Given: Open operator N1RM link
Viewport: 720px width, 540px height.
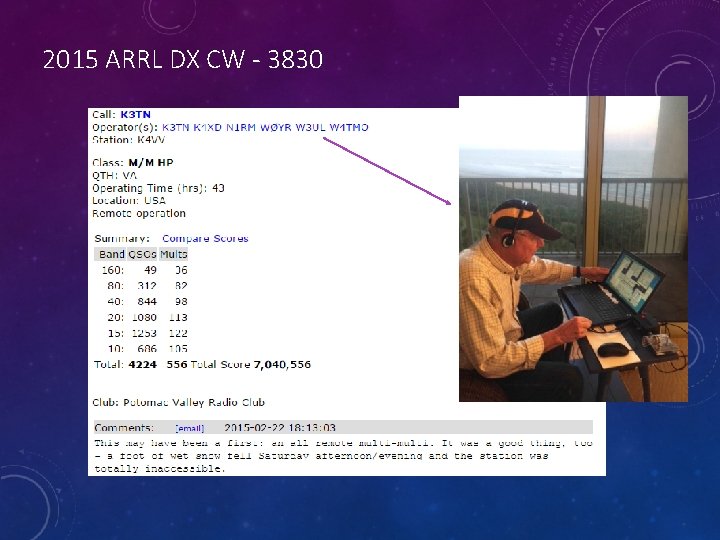Looking at the screenshot, I should [x=241, y=127].
